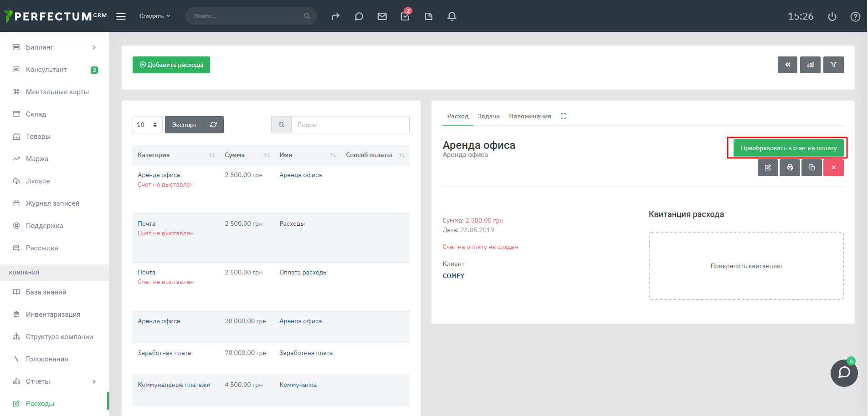Screen dimensions: 868x416
Task: Open Коммунальные платежи category link
Action: (x=174, y=385)
